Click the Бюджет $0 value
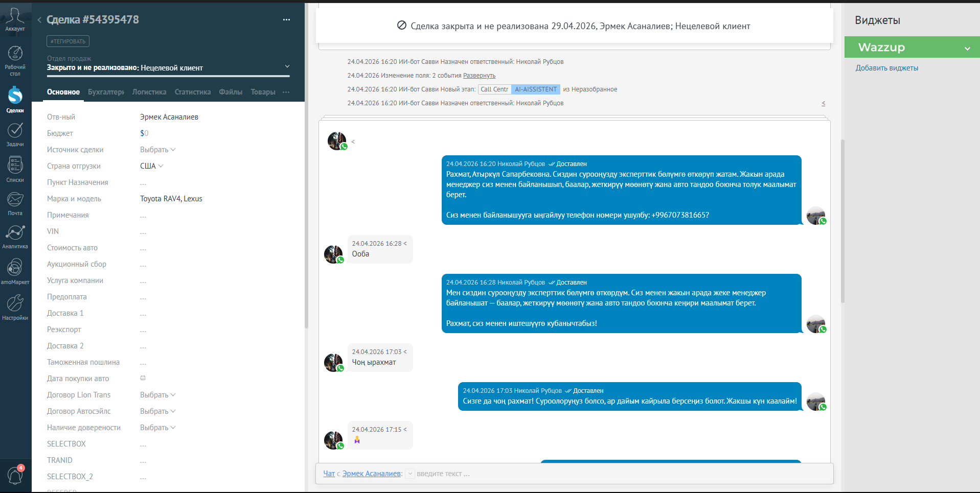 144,133
